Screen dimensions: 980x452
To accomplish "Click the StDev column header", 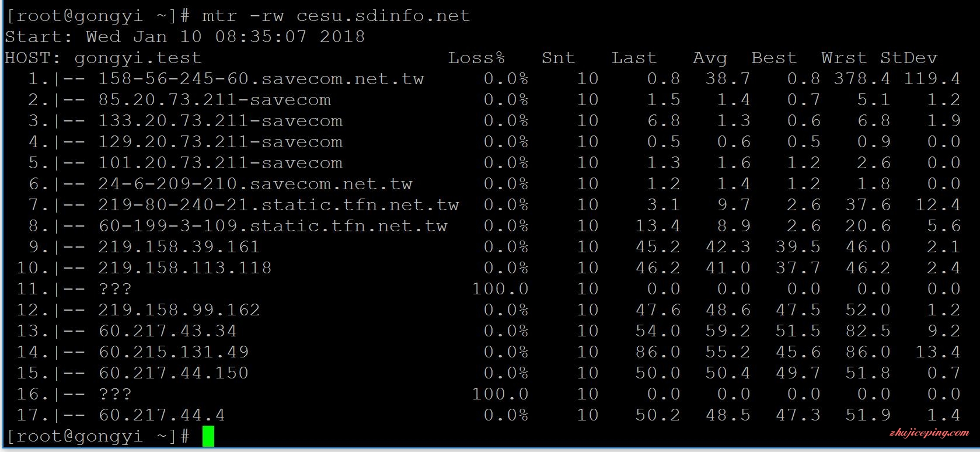I will (908, 58).
